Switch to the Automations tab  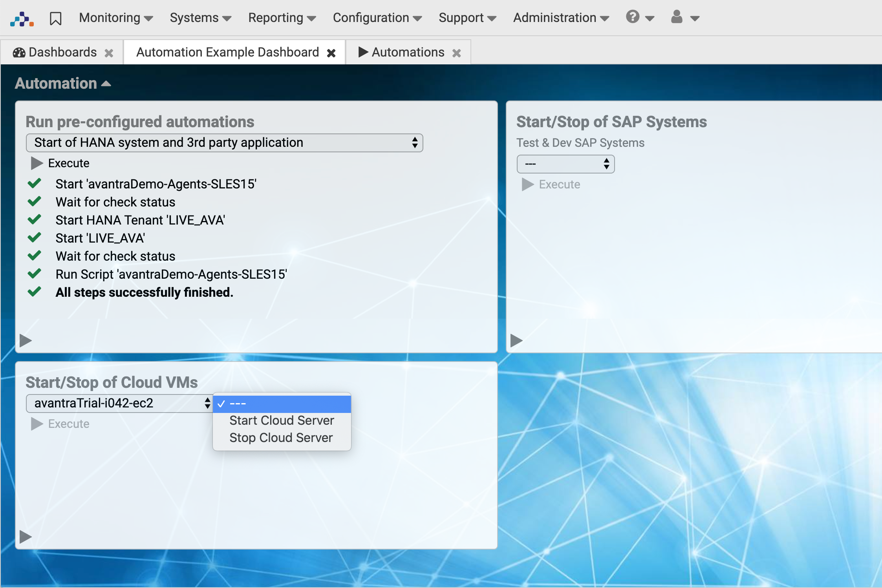407,52
